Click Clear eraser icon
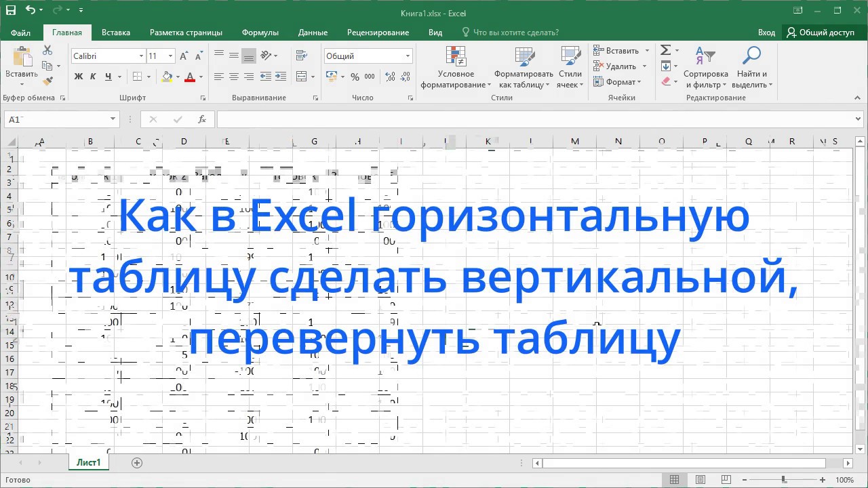868x488 pixels. 665,81
